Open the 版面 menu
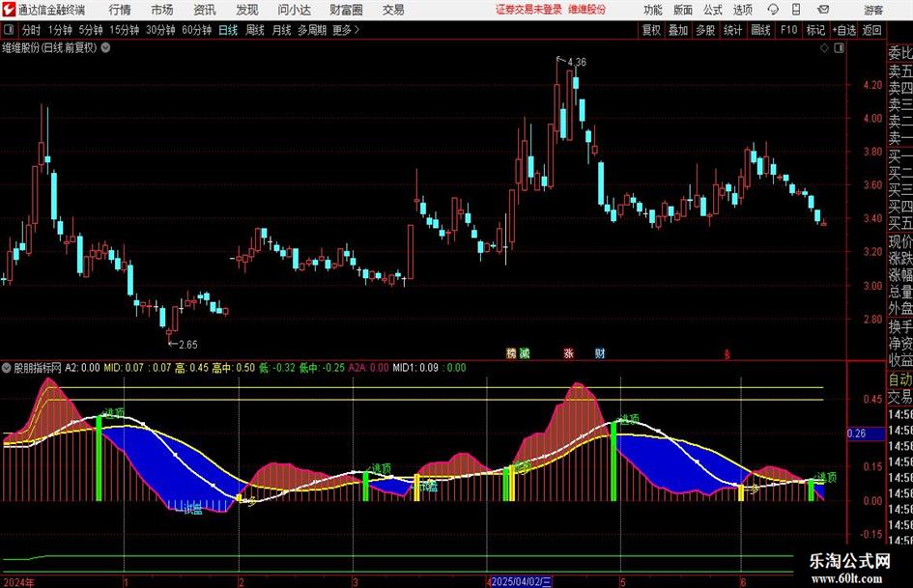The image size is (913, 588). click(683, 10)
